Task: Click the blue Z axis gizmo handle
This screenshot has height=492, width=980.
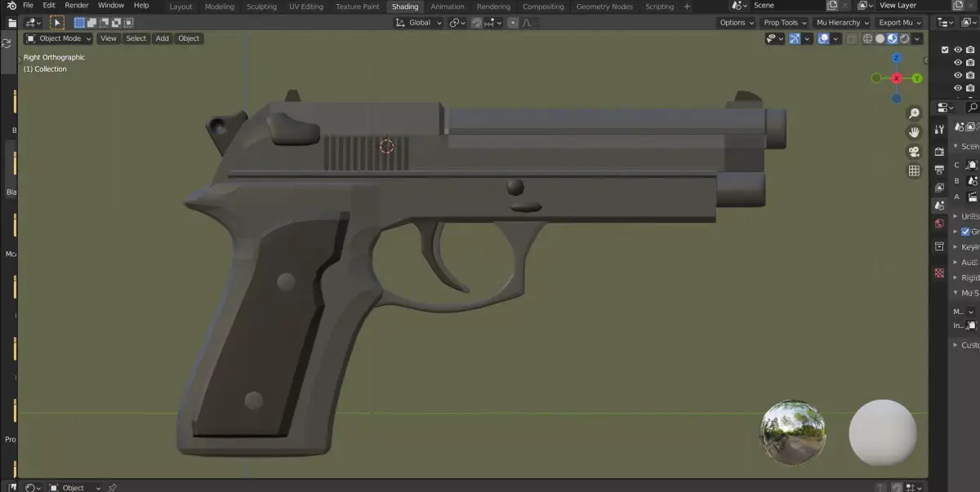Action: pos(896,58)
